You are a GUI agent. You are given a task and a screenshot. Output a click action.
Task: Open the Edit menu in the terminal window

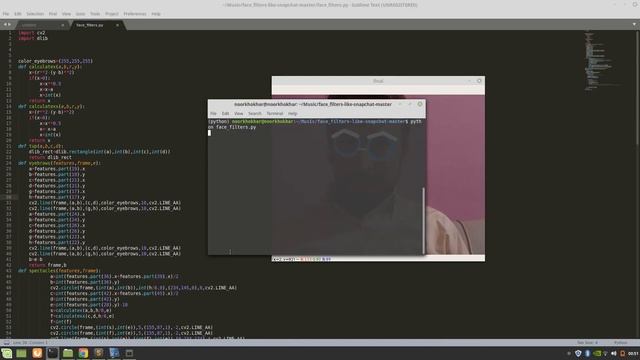[x=225, y=113]
